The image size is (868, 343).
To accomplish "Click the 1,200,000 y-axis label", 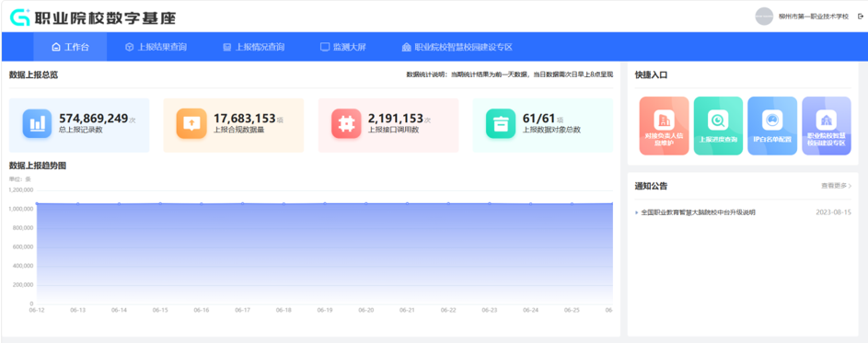I will click(21, 190).
